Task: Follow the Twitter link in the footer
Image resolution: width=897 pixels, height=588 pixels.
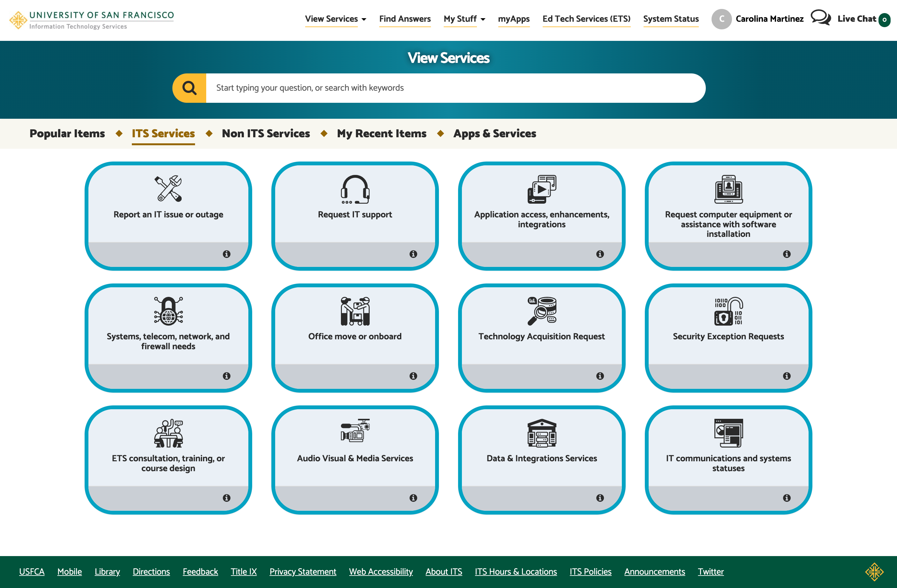Action: point(711,571)
